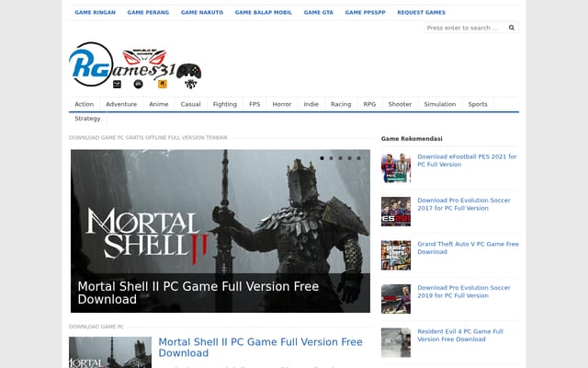This screenshot has height=368, width=588.
Task: Select the Adventure category tab
Action: pyautogui.click(x=121, y=104)
